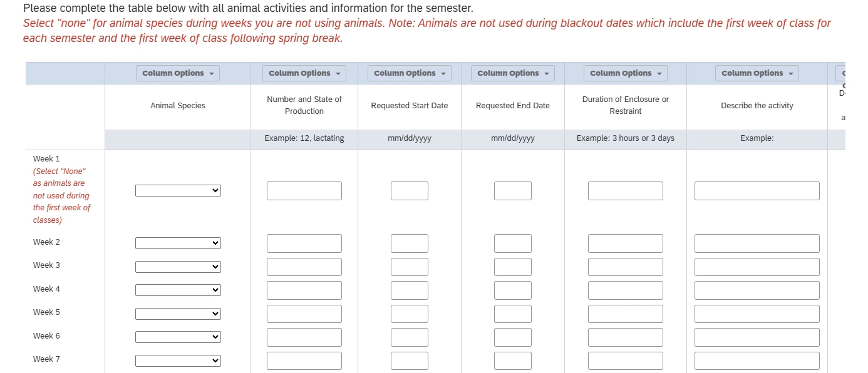This screenshot has width=868, height=373.
Task: Open Column Options above Number and State of Production
Action: pyautogui.click(x=304, y=73)
